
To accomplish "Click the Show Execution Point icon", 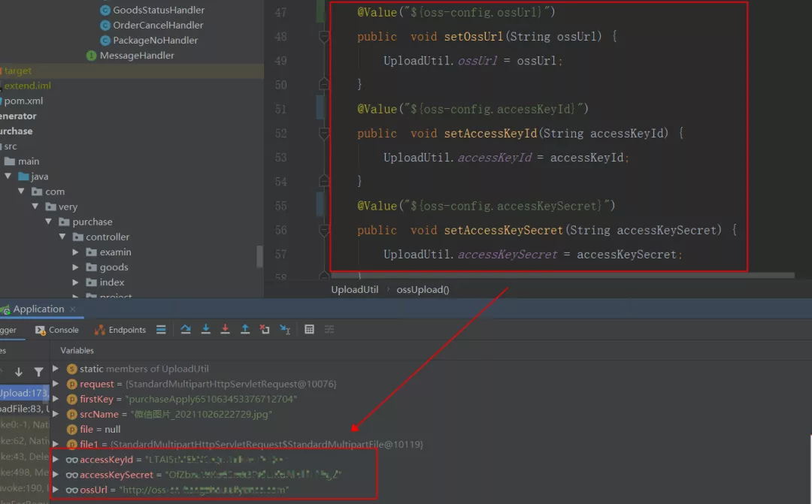I will click(x=161, y=330).
